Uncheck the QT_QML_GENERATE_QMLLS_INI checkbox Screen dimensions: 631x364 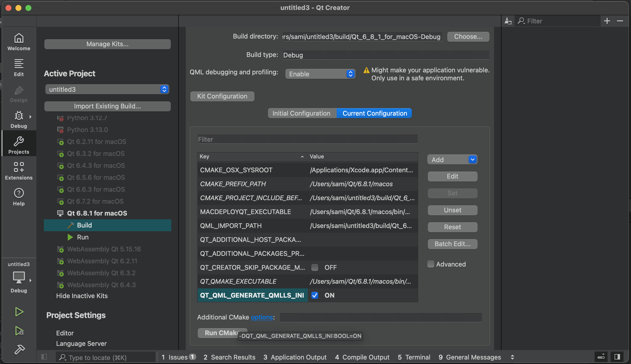[x=315, y=295]
